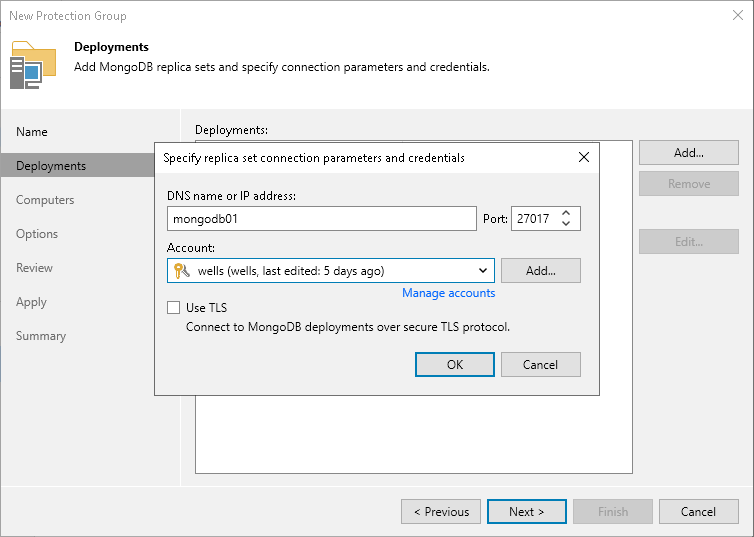
Task: Cancel the replica set connection dialog
Action: point(540,364)
